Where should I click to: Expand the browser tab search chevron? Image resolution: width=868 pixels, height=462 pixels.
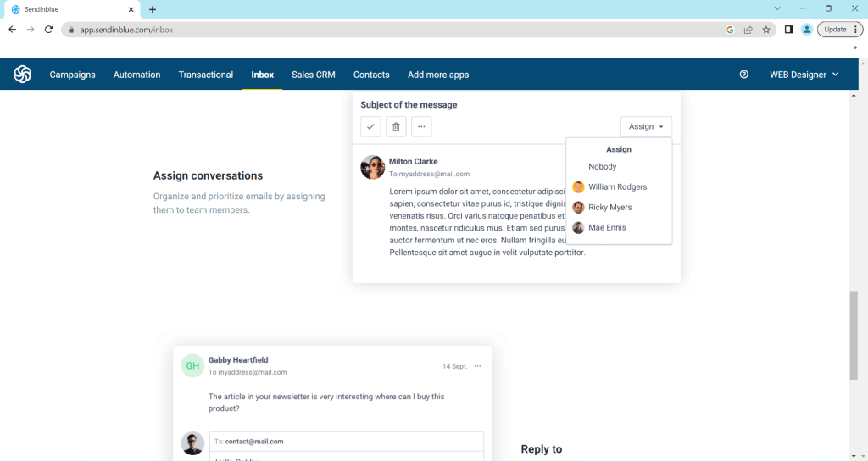coord(777,8)
